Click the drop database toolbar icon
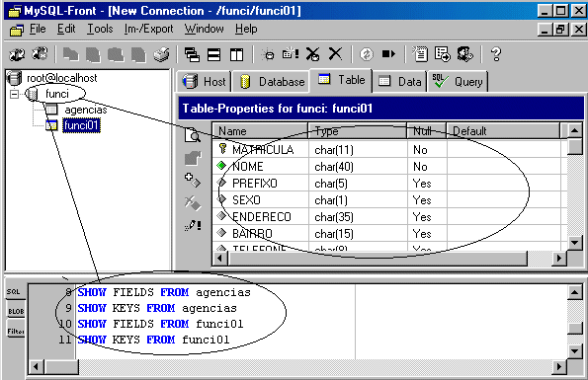Viewport: 588px width, 380px height. [x=312, y=54]
